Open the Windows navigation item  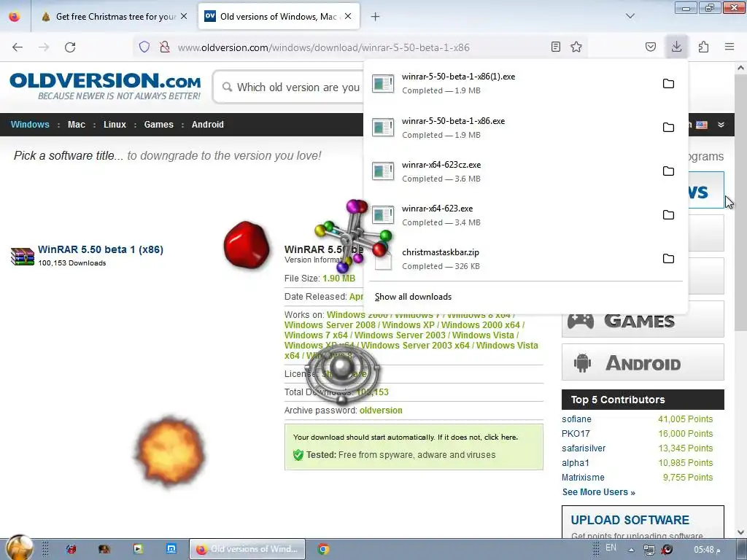click(30, 124)
